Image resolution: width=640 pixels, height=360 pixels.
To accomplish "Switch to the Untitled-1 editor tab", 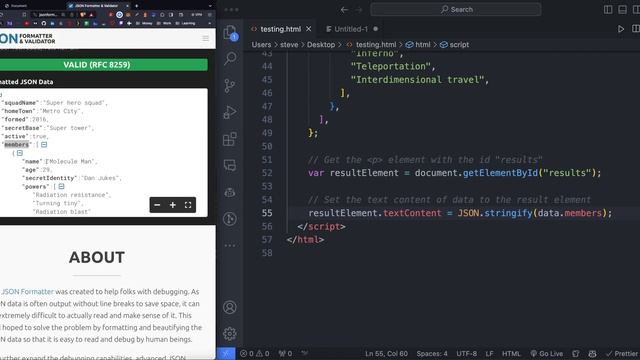I will pyautogui.click(x=352, y=29).
